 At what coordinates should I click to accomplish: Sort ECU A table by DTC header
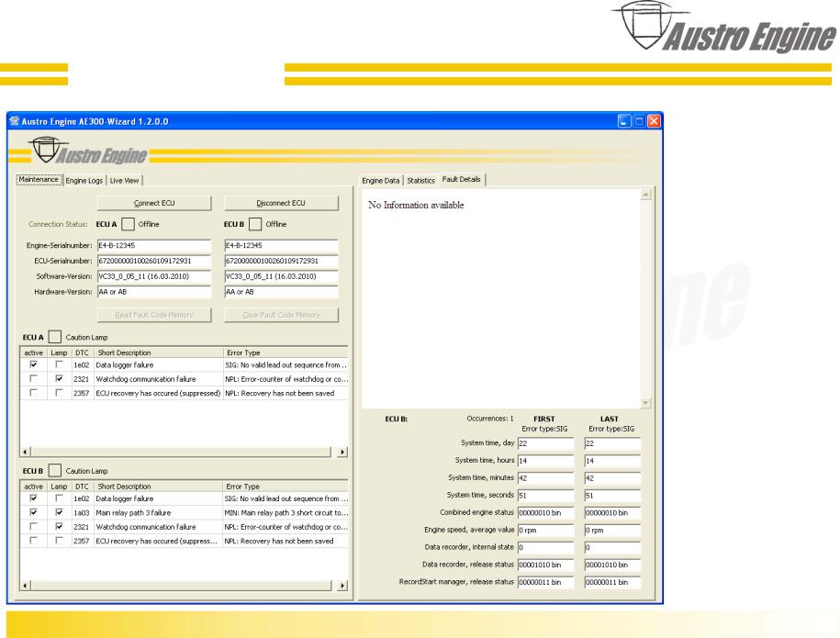coord(82,353)
